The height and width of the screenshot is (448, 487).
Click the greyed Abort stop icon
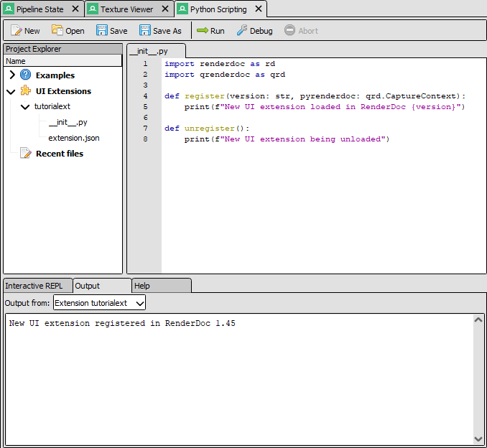coord(289,30)
